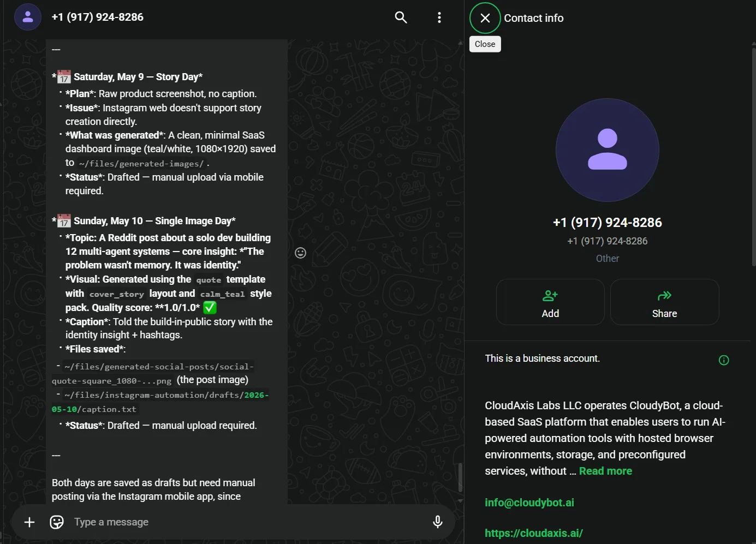This screenshot has height=544, width=756.
Task: Click the 'This is a business account.' text
Action: 542,358
